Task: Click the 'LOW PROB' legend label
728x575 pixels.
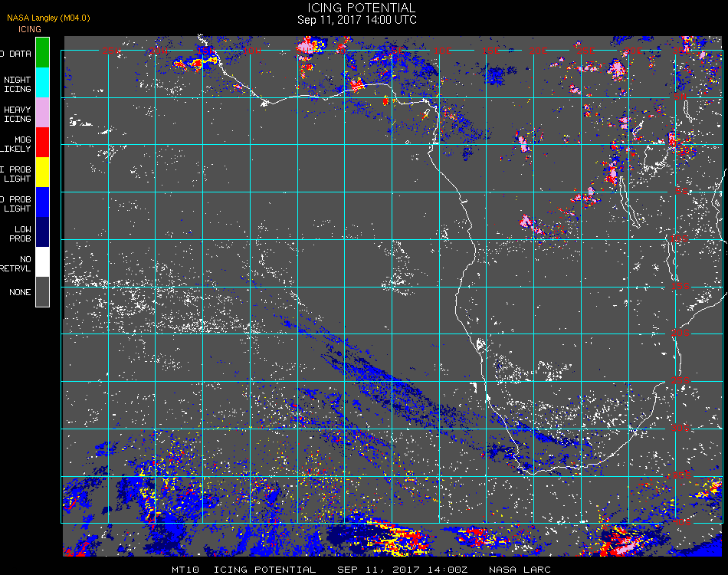Action: click(x=21, y=234)
